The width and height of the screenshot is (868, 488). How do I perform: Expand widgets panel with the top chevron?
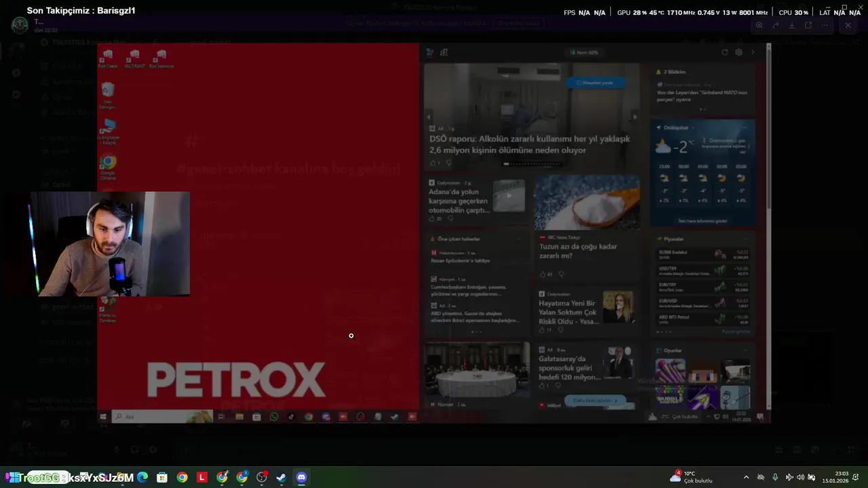pos(752,52)
